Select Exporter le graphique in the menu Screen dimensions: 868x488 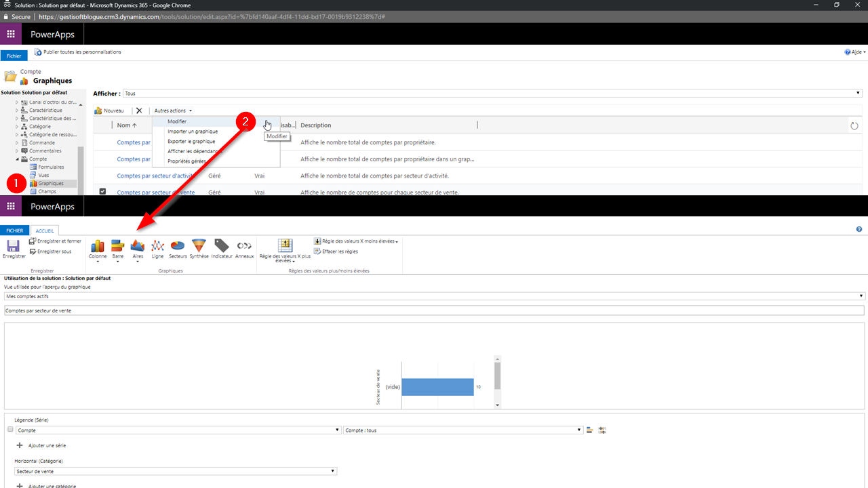click(x=216, y=142)
